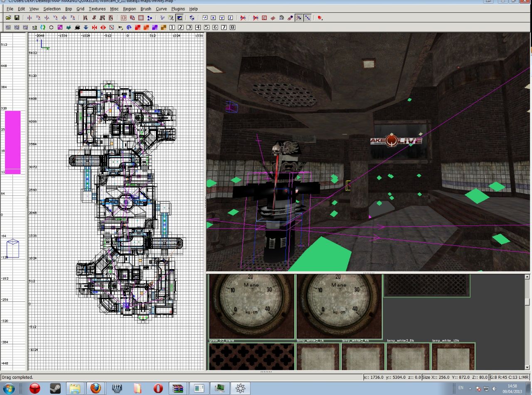Open the Textures dropdown menu
The height and width of the screenshot is (395, 532).
coord(97,9)
